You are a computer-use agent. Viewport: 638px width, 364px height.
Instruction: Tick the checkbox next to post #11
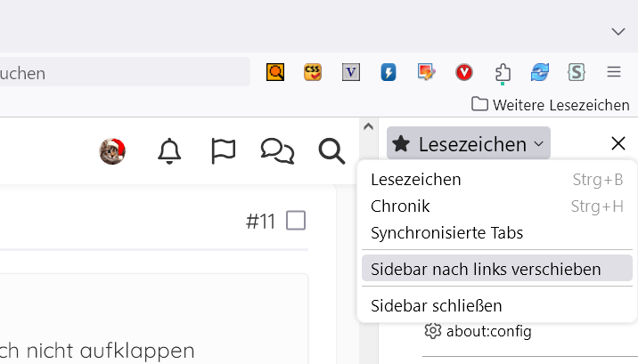[x=296, y=221]
